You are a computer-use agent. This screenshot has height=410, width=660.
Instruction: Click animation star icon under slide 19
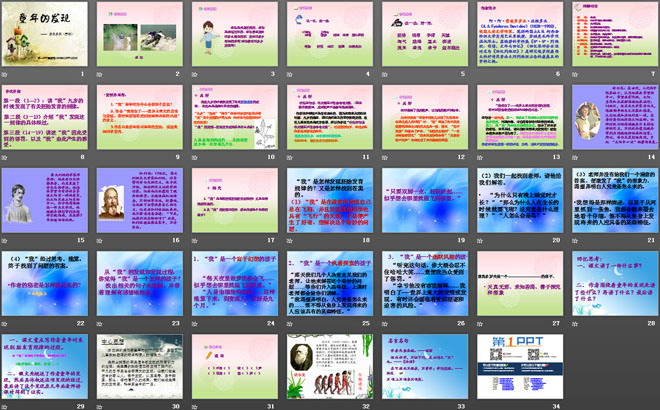pos(385,241)
